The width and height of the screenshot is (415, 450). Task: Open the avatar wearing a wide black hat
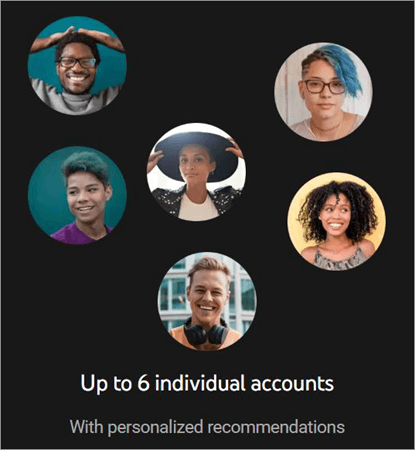tap(196, 172)
